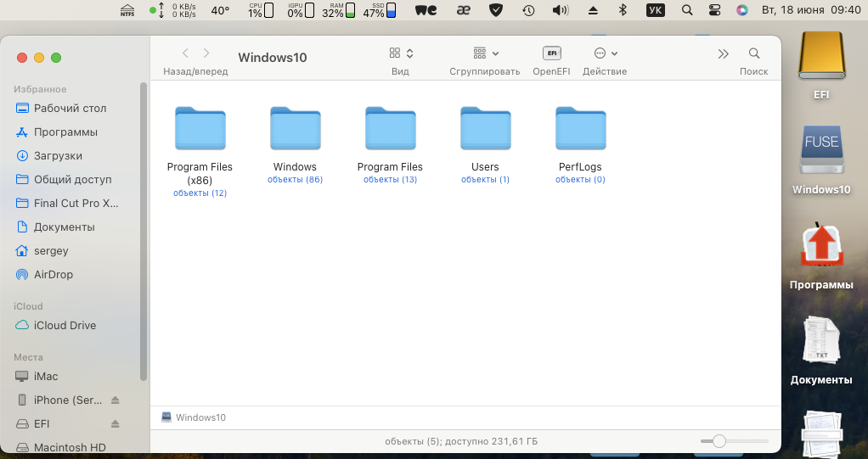
Task: Select the iPhone (Ser...) sidebar item
Action: pyautogui.click(x=59, y=400)
